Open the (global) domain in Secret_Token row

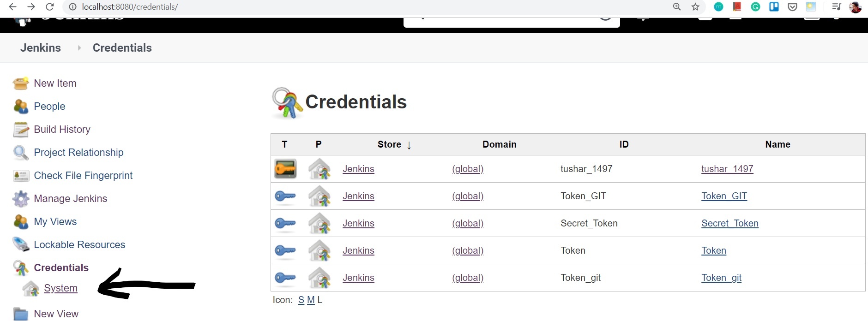coord(468,223)
